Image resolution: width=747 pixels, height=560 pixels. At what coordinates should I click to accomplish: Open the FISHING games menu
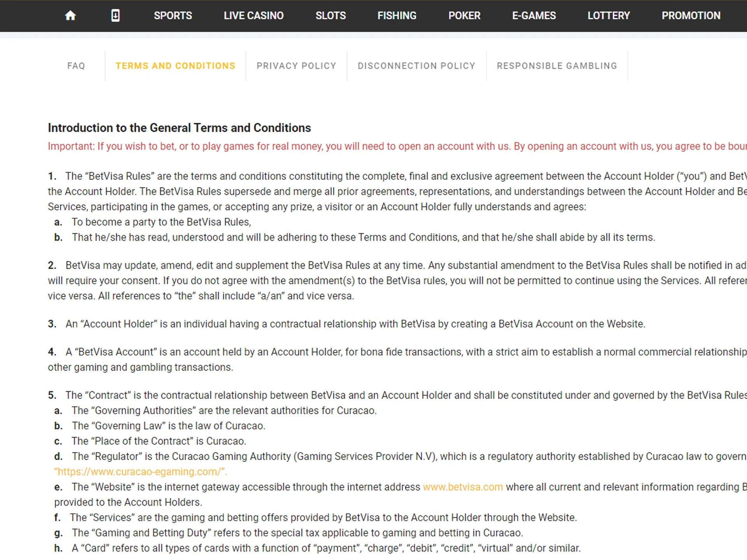397,16
